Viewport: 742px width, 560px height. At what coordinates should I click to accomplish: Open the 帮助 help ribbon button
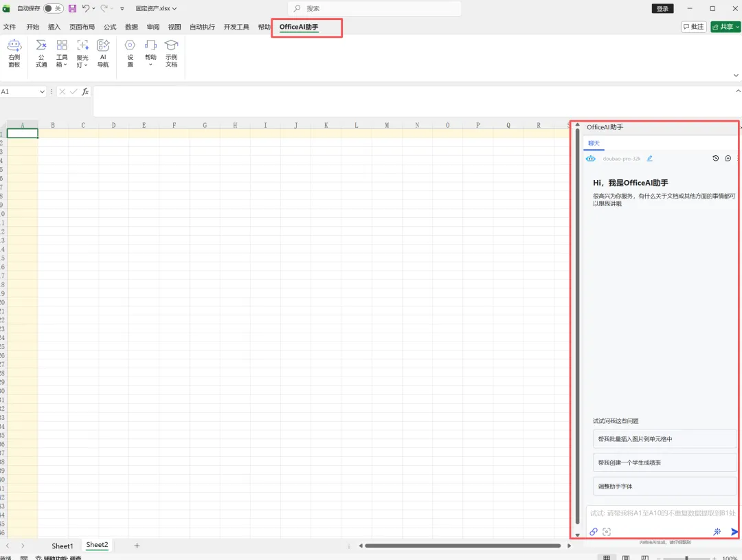point(150,53)
